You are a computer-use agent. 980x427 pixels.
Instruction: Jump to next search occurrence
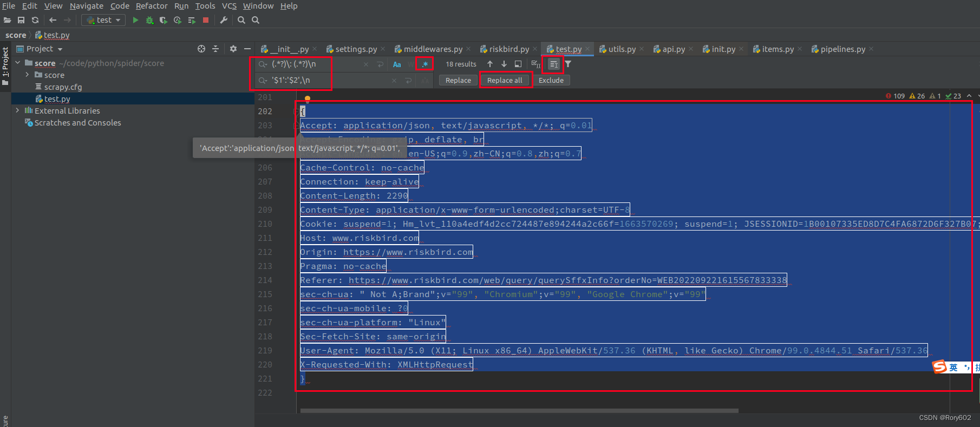coord(504,64)
